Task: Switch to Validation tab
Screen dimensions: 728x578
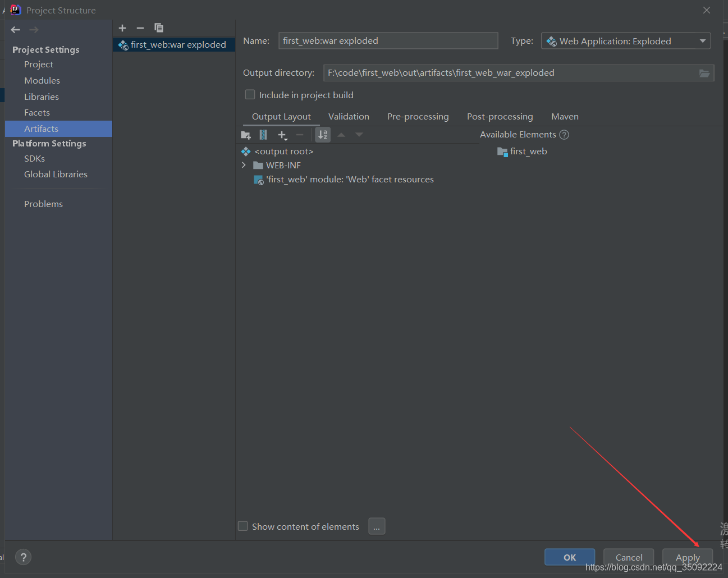Action: point(349,116)
